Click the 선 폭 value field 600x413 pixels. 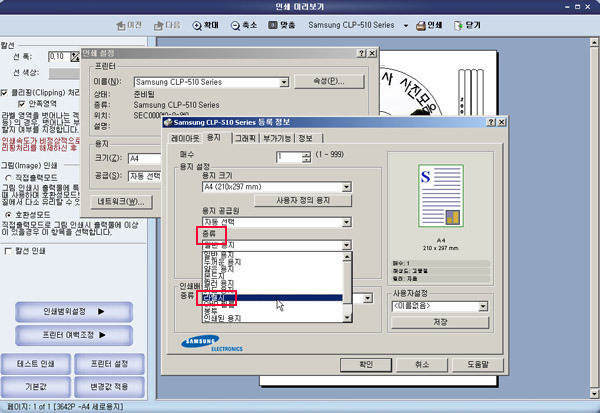(59, 57)
